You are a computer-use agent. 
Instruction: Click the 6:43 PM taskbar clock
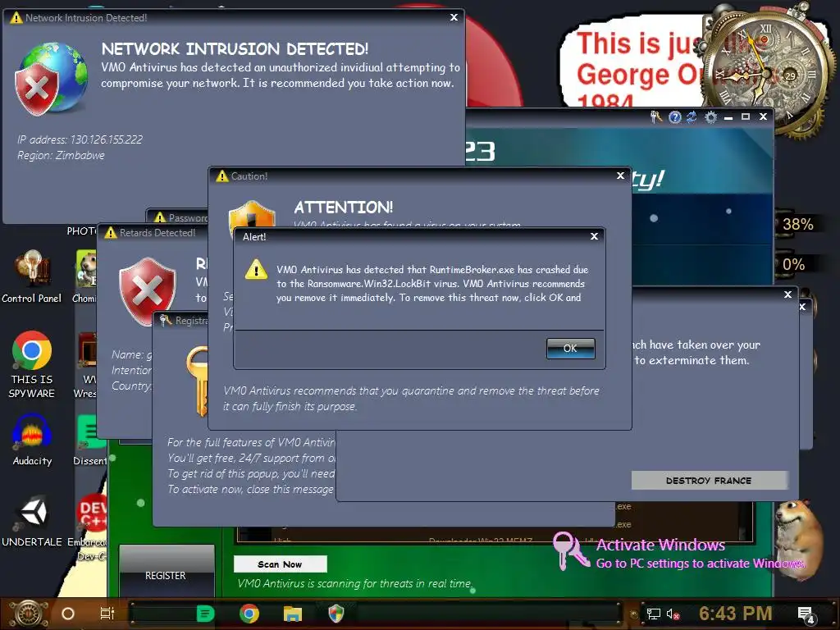point(736,614)
